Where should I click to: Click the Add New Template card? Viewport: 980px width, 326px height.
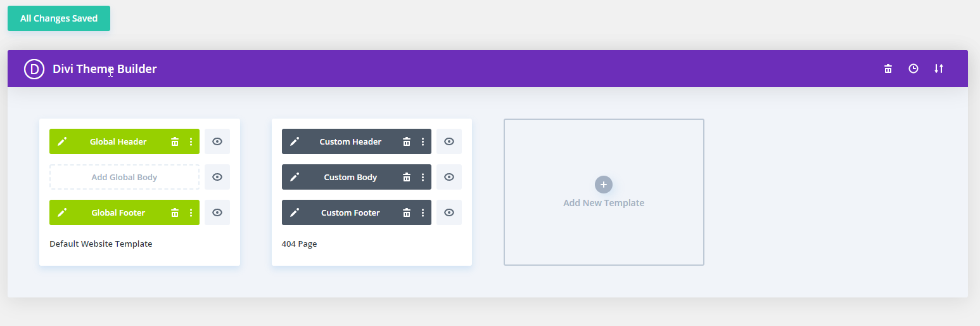pyautogui.click(x=604, y=192)
